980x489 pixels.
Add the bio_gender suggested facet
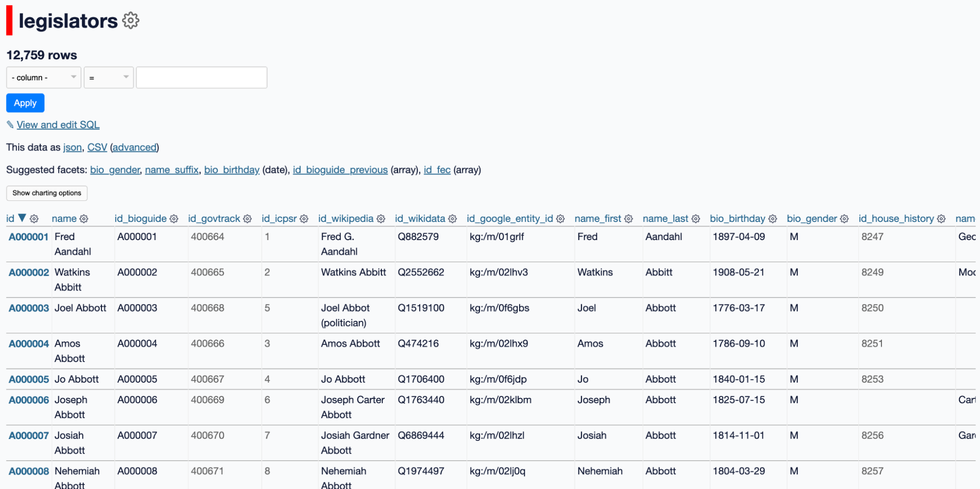pyautogui.click(x=115, y=170)
